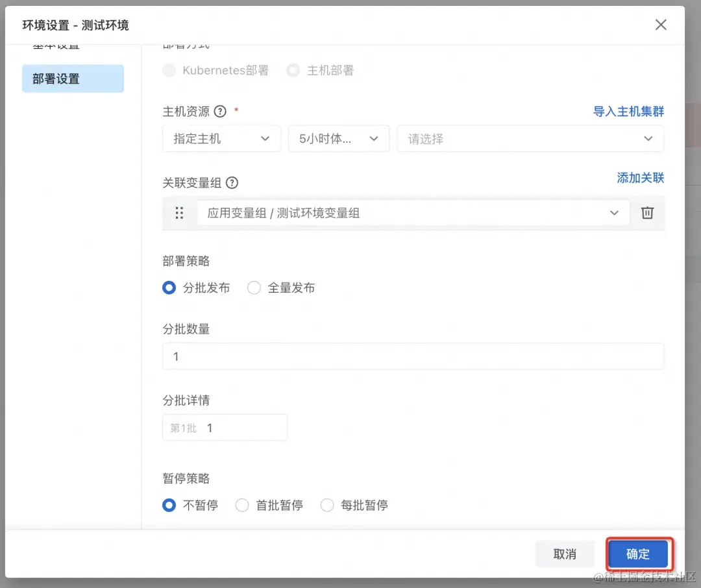Cancel the dialog using 取消
The width and height of the screenshot is (701, 588).
tap(565, 554)
